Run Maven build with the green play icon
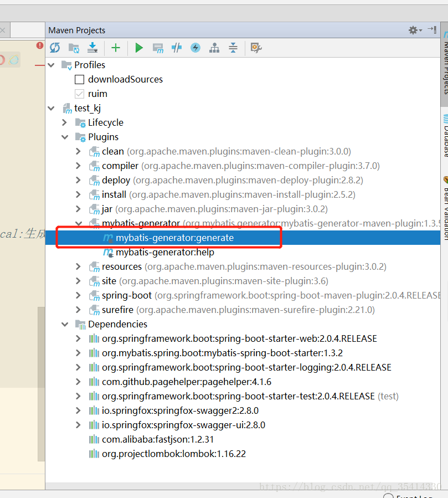Image resolution: width=448 pixels, height=498 pixels. (x=138, y=48)
